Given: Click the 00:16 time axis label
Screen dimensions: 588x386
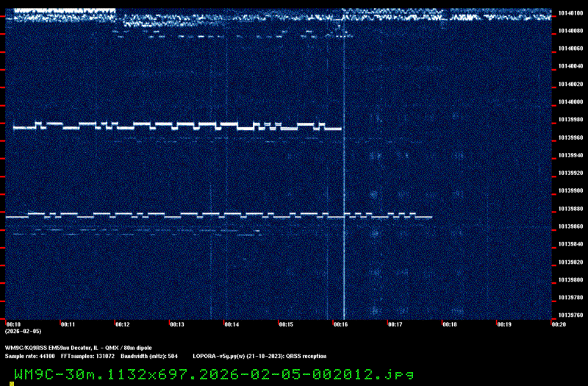Looking at the screenshot, I should [340, 324].
